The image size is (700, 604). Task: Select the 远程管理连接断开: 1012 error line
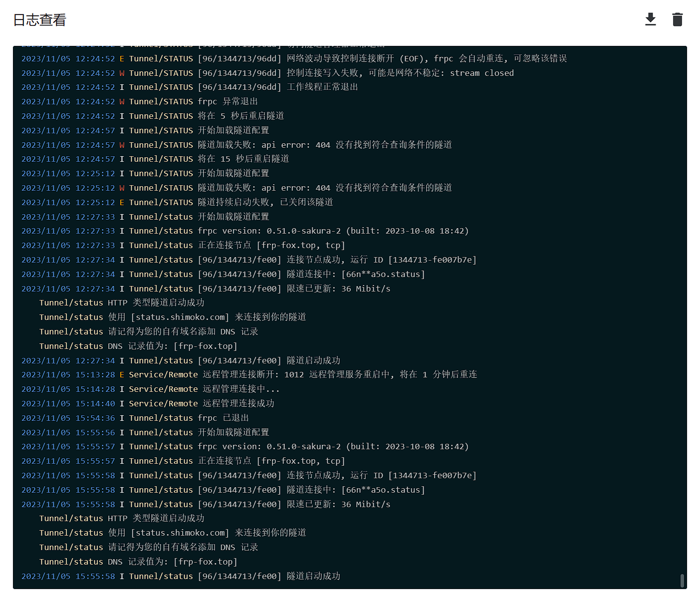point(249,374)
